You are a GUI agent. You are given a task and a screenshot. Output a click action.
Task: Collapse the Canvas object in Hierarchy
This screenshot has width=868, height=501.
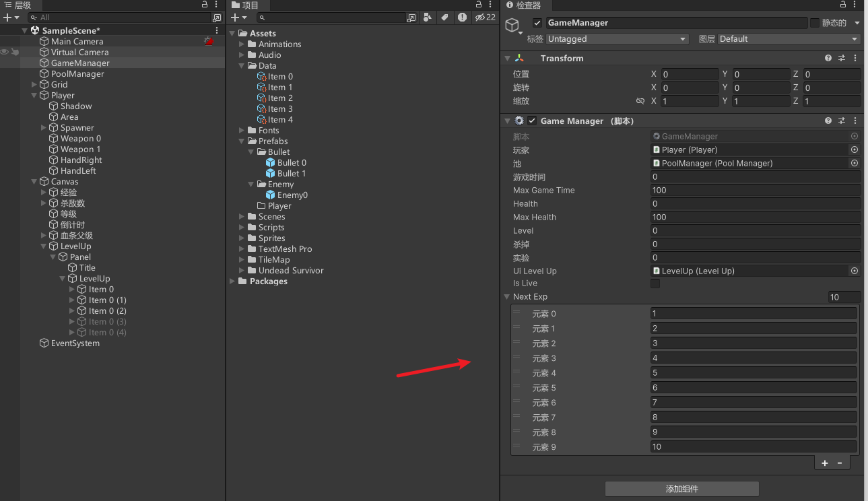[34, 182]
